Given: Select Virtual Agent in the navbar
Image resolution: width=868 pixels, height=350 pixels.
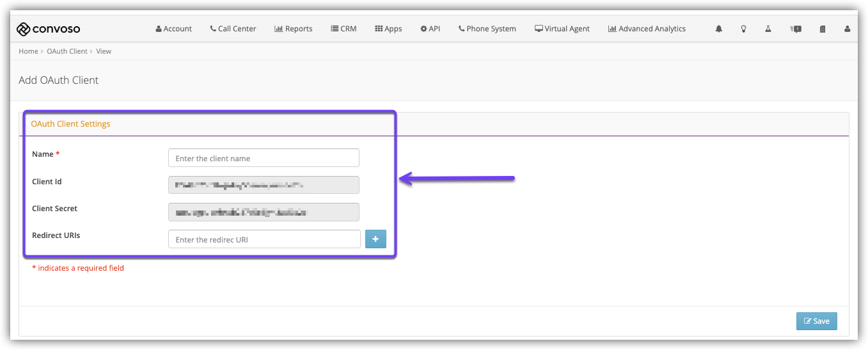Looking at the screenshot, I should point(562,29).
